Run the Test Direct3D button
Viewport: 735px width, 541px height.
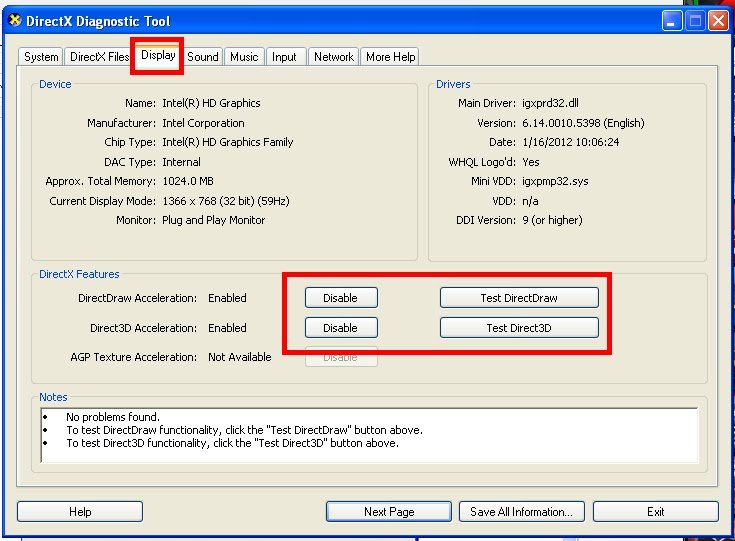[519, 328]
